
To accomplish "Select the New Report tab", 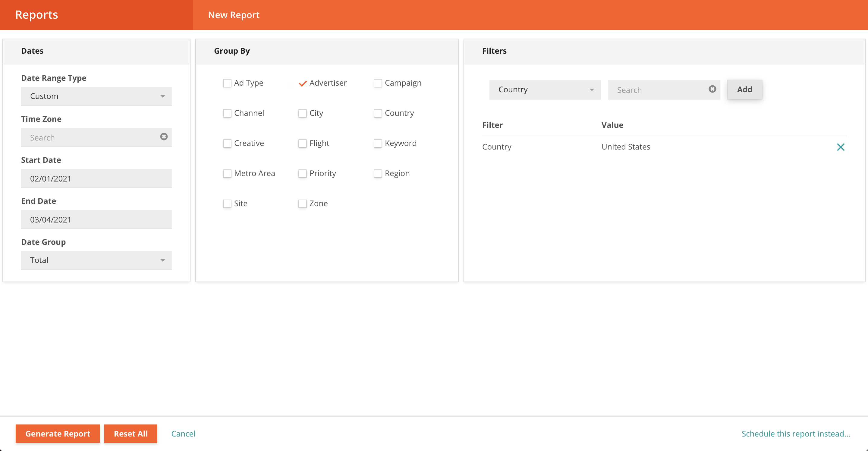I will coord(234,15).
